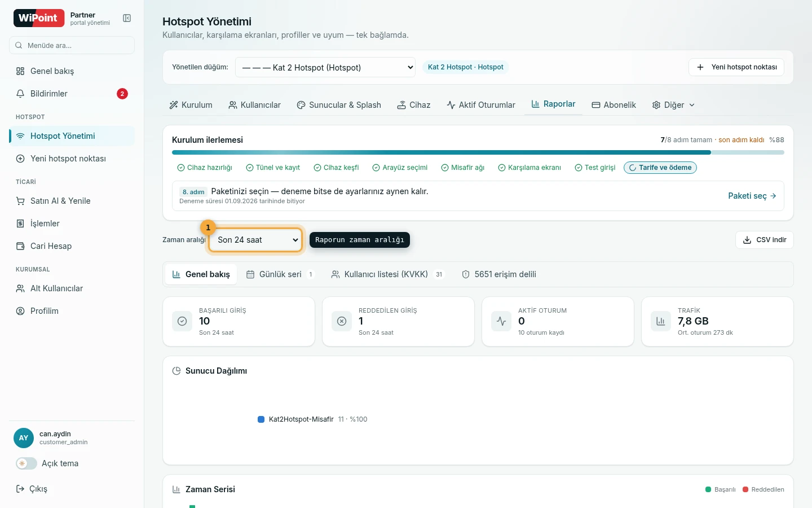Click the Reddedilen Giriş x-circle icon
Screen dimensions: 812x508
pyautogui.click(x=342, y=321)
